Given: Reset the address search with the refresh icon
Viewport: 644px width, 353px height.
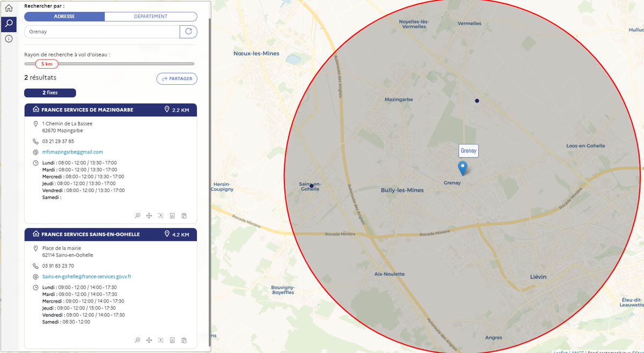Looking at the screenshot, I should pyautogui.click(x=188, y=32).
